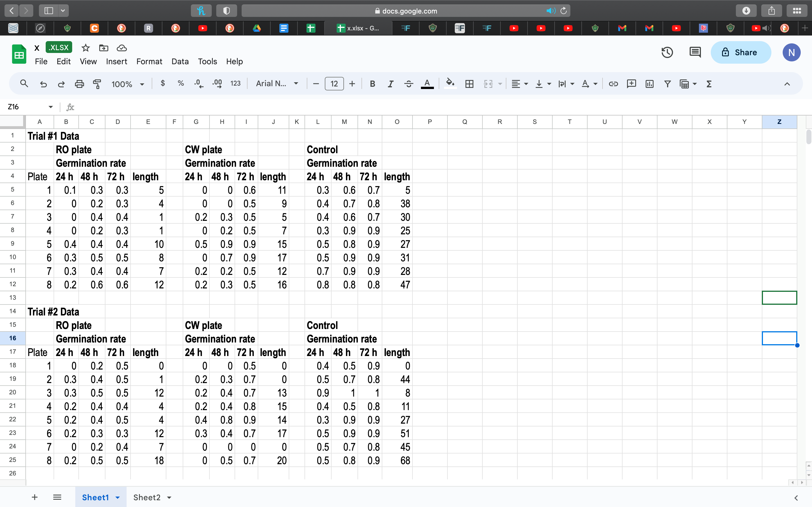Open the borders tool
Viewport: 812px width, 507px height.
[469, 84]
